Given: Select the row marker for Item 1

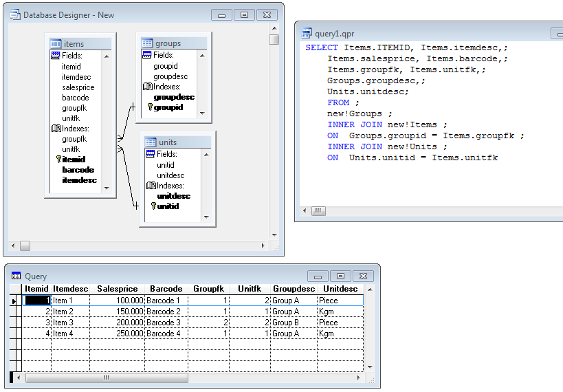Looking at the screenshot, I should pyautogui.click(x=14, y=301).
